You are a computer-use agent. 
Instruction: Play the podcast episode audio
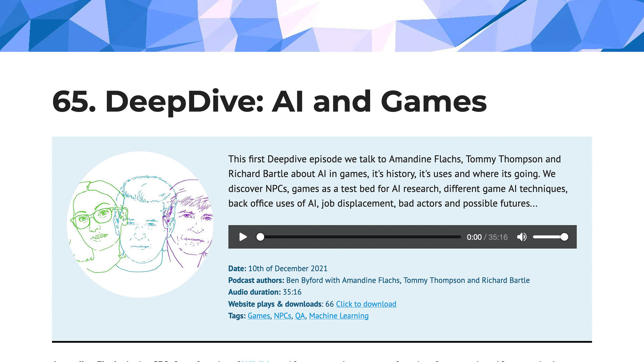click(x=243, y=237)
